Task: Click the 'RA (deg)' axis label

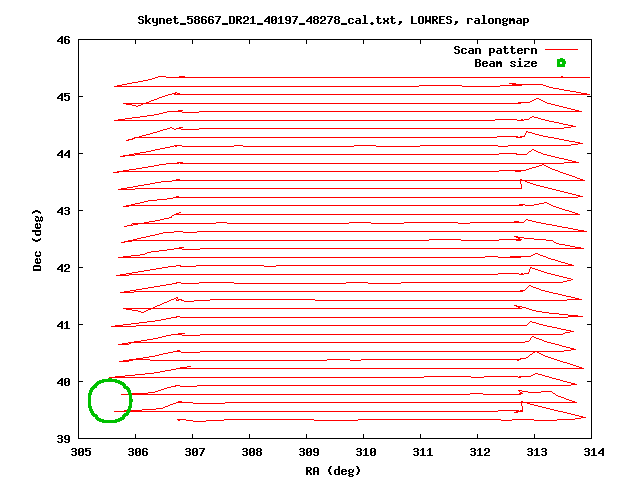Action: coord(333,471)
